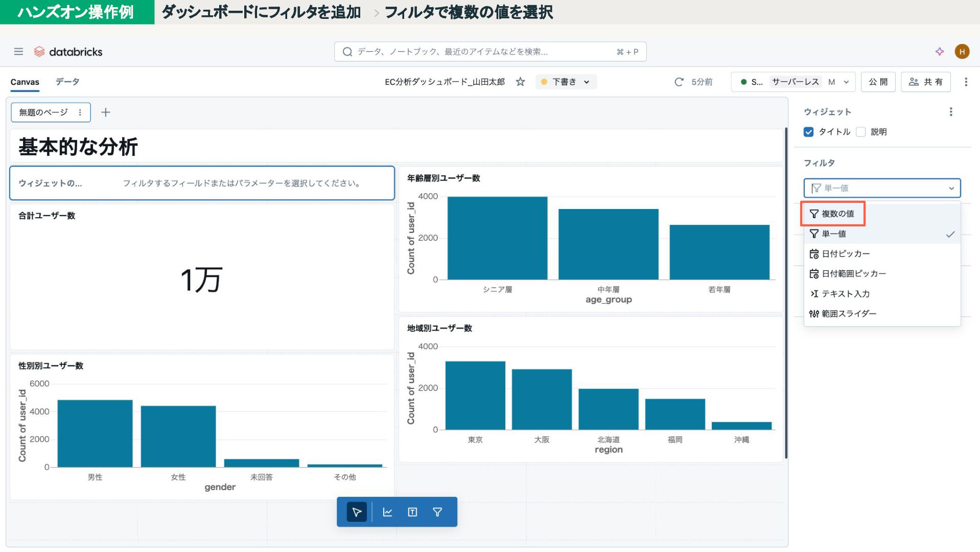980x552 pixels.
Task: Add a visualization chart widget
Action: (x=387, y=512)
